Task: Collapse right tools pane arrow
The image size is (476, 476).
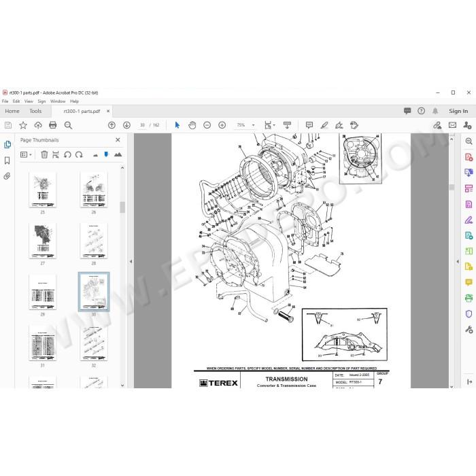Action: tap(458, 261)
